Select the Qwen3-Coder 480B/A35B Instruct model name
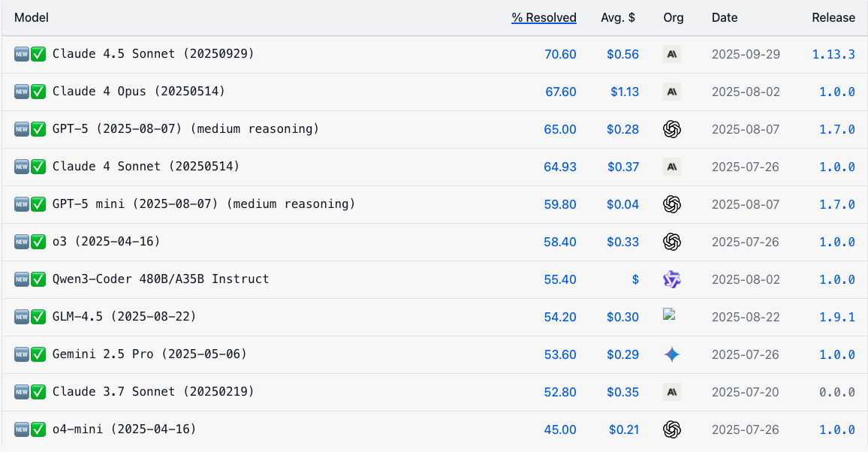 161,279
